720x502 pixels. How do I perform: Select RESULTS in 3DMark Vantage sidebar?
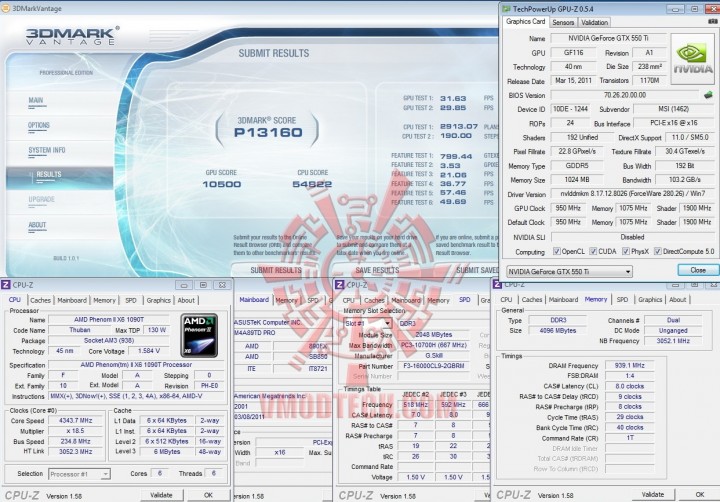tap(60, 177)
